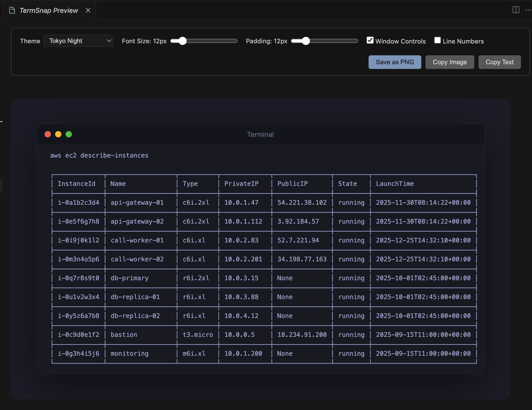532x410 pixels.
Task: Adjust the Font Size slider
Action: pyautogui.click(x=183, y=41)
